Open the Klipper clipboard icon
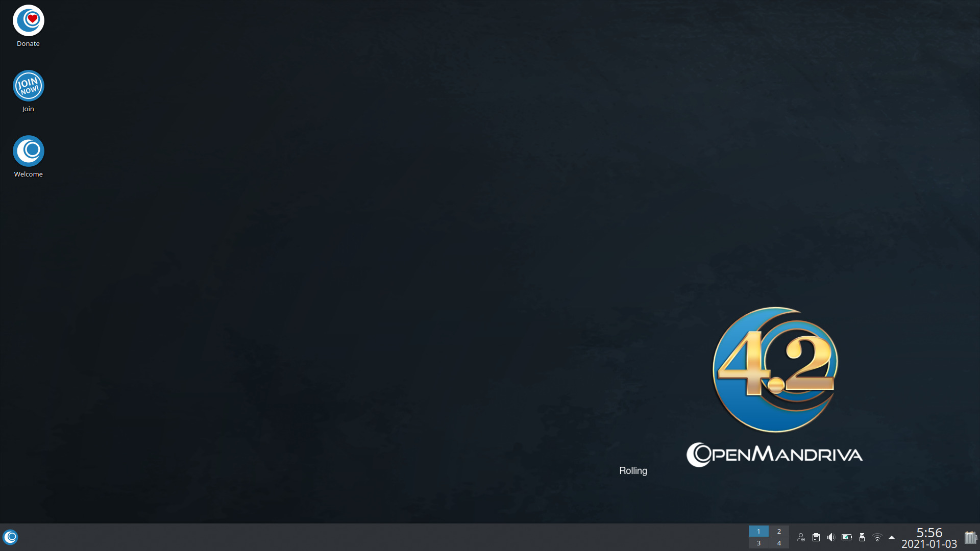 tap(816, 537)
